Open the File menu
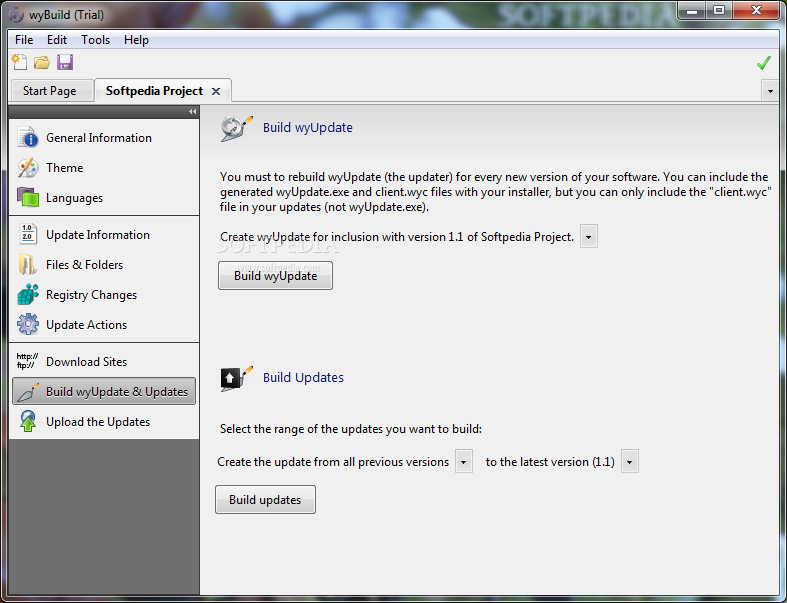787x603 pixels. point(24,40)
